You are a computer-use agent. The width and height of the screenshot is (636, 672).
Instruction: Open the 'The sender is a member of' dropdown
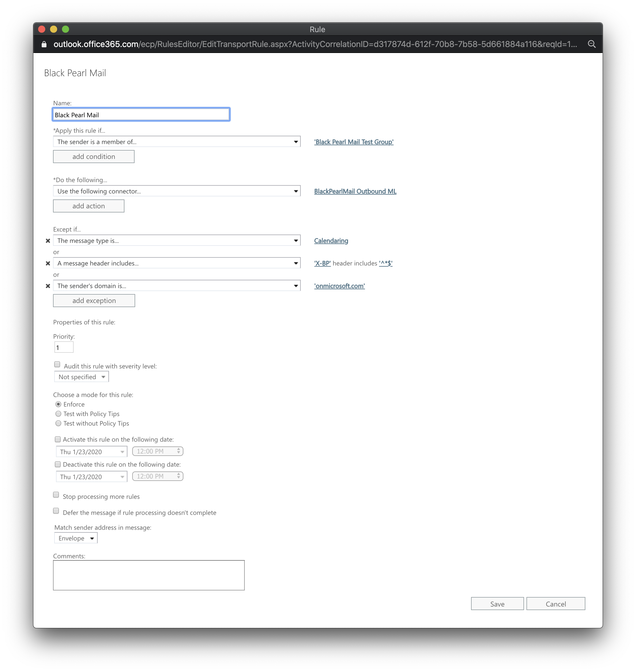tap(177, 142)
